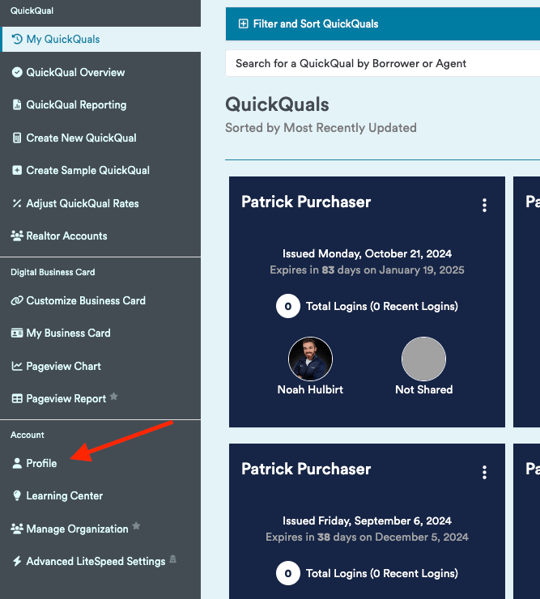Screen dimensions: 540x599
Task: Click the Customize Business Card link icon
Action: pos(17,301)
